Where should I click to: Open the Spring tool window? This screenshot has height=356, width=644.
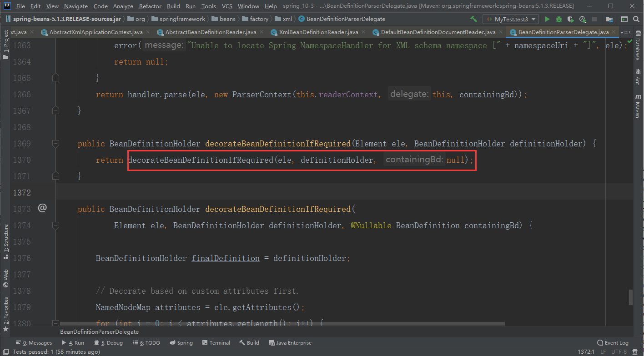coord(181,343)
